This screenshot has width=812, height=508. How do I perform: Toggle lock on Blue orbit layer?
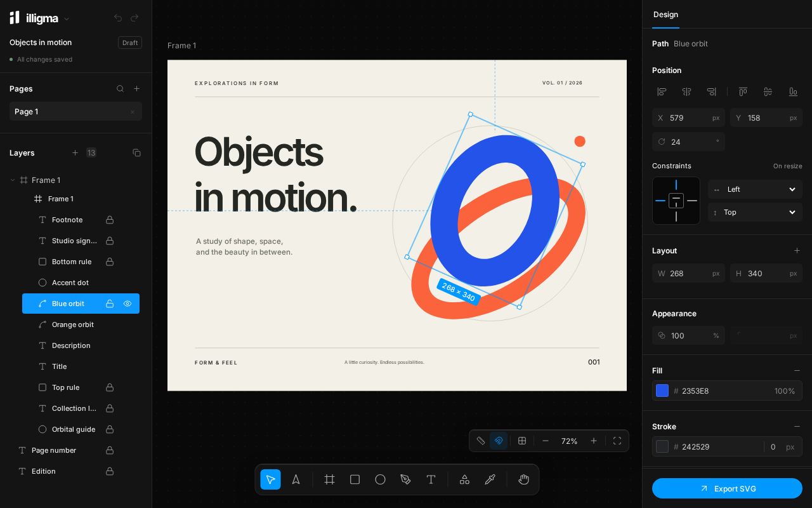click(x=110, y=304)
